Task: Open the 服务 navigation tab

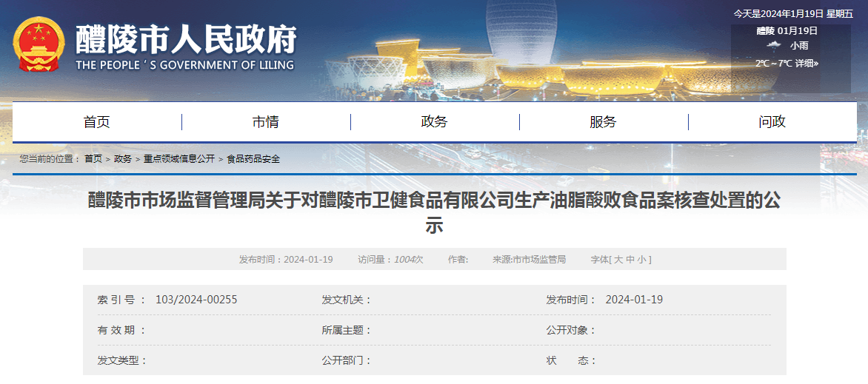Action: tap(604, 122)
